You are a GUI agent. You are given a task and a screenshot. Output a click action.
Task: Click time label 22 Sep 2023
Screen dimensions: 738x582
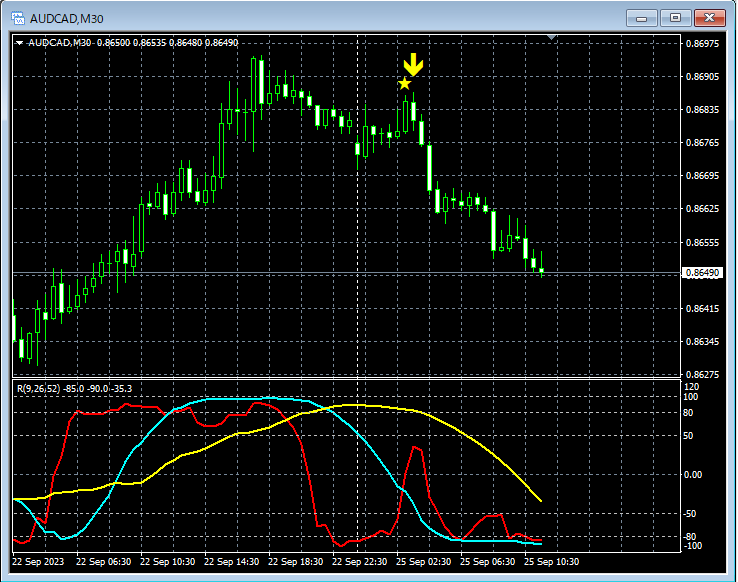(38, 562)
